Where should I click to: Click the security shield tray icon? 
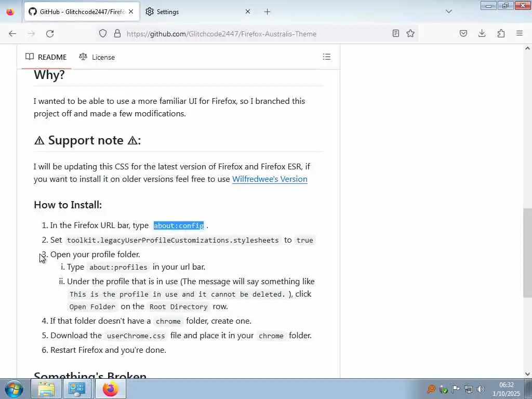tap(444, 389)
